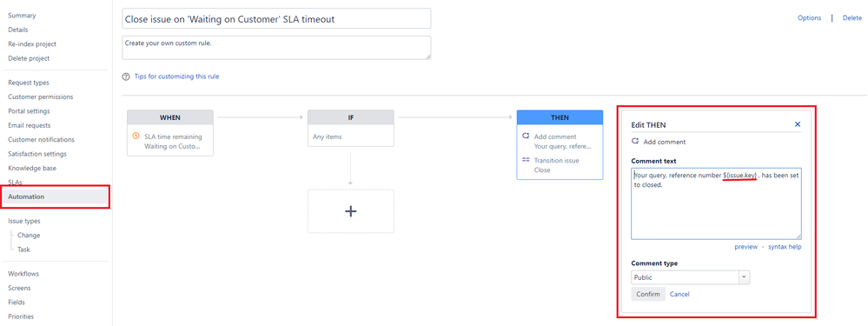Click the rule description text area

pos(276,48)
